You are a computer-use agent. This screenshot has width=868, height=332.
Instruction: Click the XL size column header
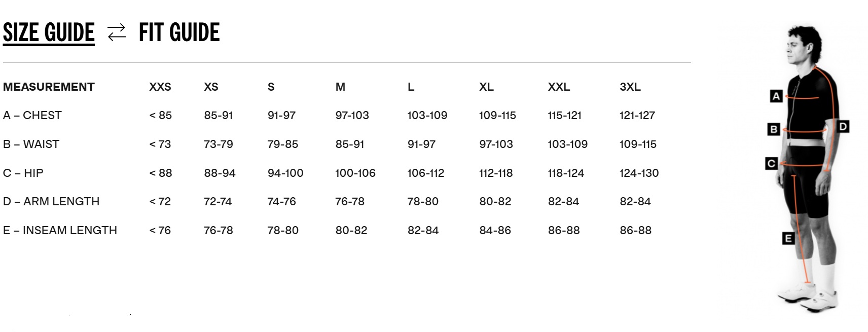(486, 87)
